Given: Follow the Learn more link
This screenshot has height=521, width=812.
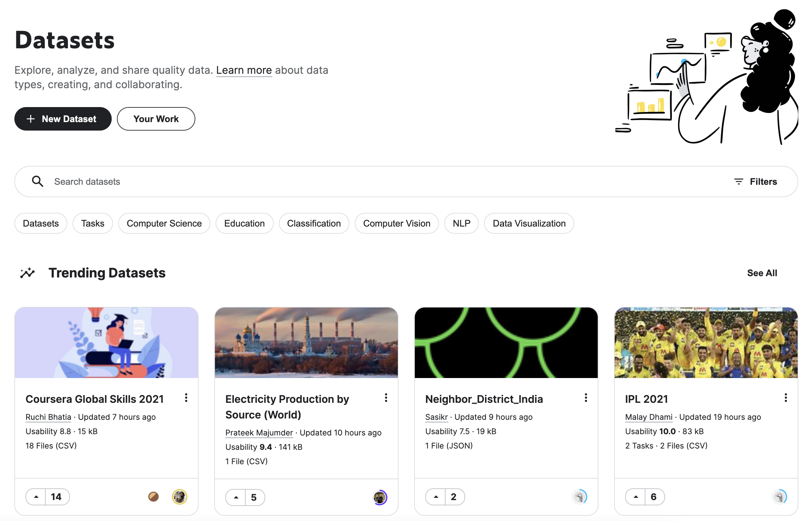Looking at the screenshot, I should 244,70.
